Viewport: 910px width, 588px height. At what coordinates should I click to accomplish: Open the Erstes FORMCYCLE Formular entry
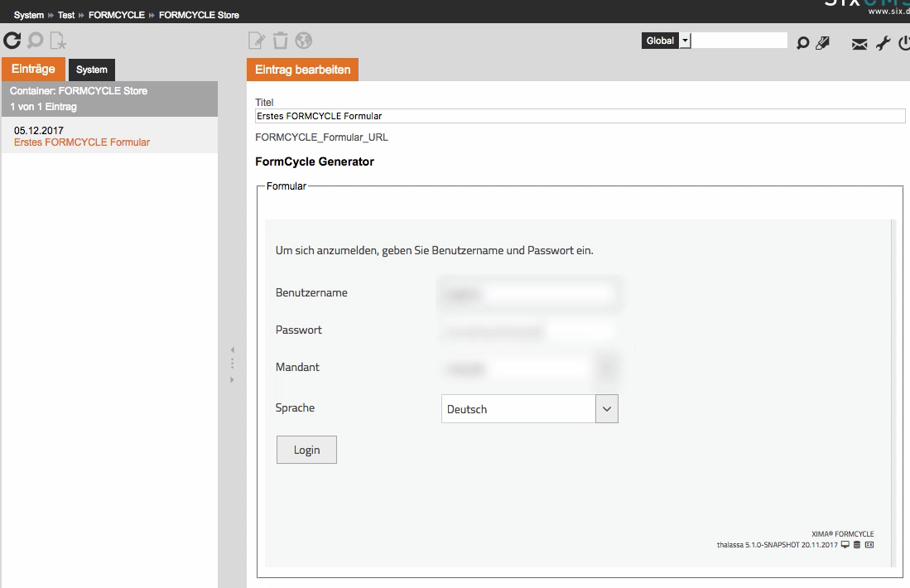click(82, 142)
